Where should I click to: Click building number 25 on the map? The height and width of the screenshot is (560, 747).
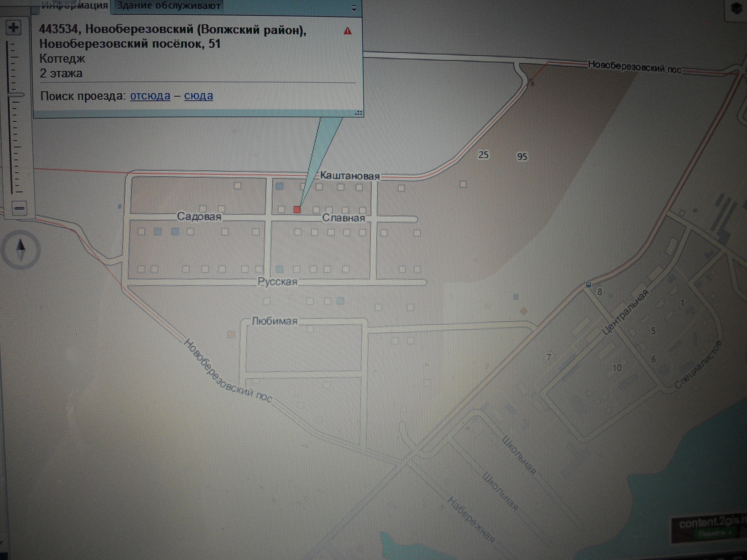pyautogui.click(x=483, y=155)
